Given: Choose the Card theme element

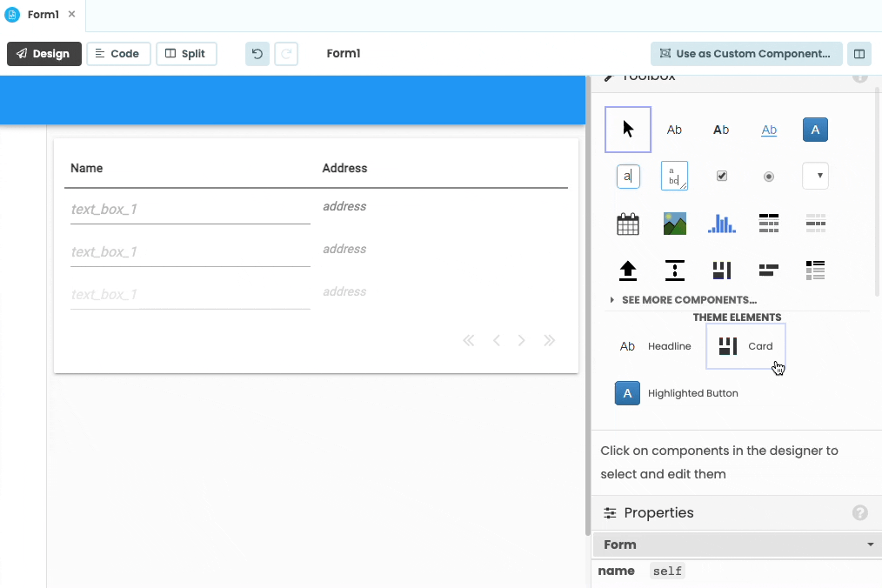Looking at the screenshot, I should (745, 346).
